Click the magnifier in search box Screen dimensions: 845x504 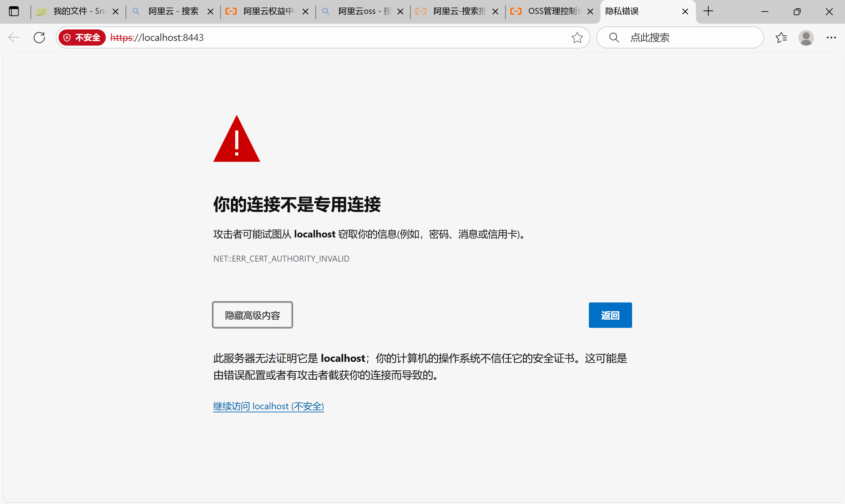(x=614, y=37)
